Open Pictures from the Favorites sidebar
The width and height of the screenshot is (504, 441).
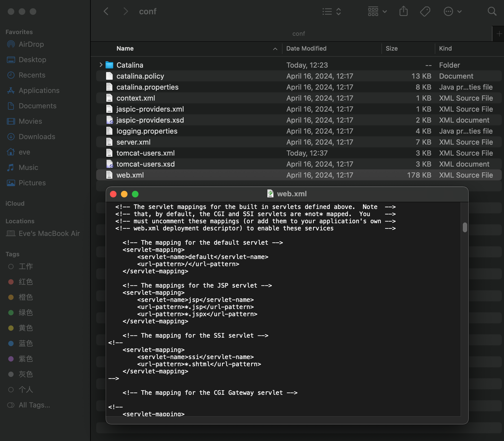pos(32,183)
